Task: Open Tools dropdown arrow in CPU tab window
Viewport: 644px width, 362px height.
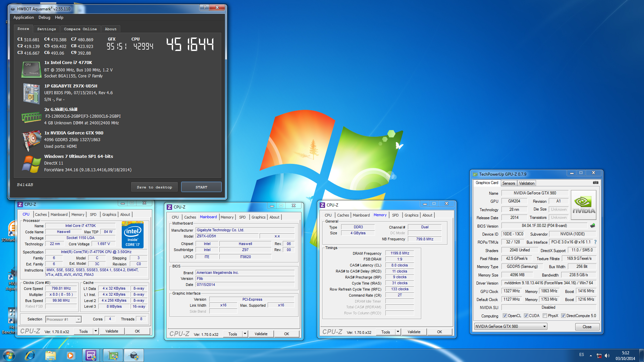Action: [x=96, y=331]
